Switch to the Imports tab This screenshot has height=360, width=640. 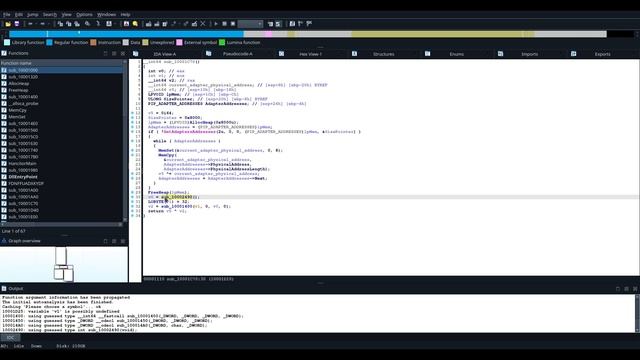[x=529, y=54]
